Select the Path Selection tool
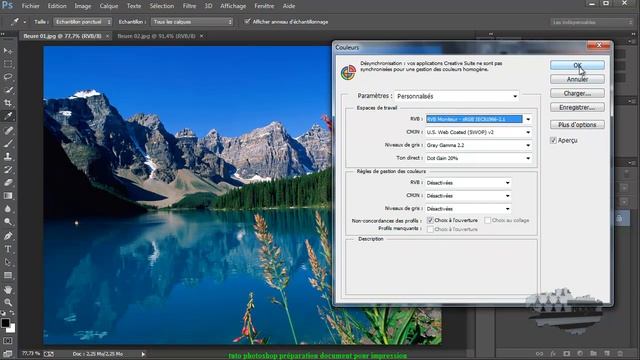Viewport: 640px width, 360px height. point(8,262)
